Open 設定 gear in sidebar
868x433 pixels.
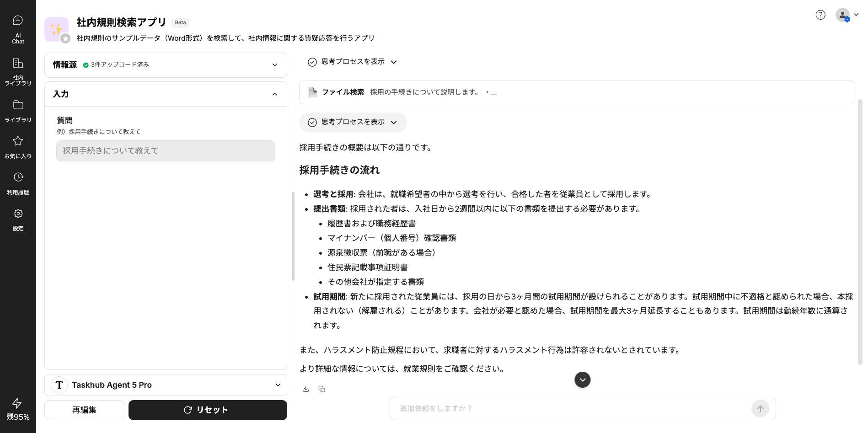click(x=18, y=219)
